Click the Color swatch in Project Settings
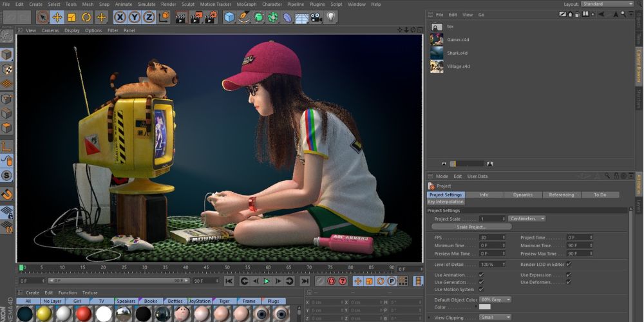Image resolution: width=644 pixels, height=322 pixels. (x=484, y=307)
